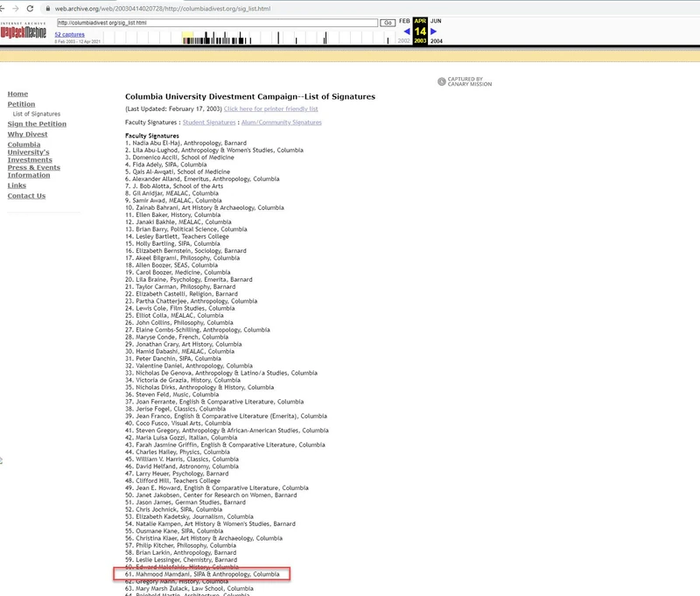Open the Home sidebar link
Screen dimensions: 700x596
[17, 94]
